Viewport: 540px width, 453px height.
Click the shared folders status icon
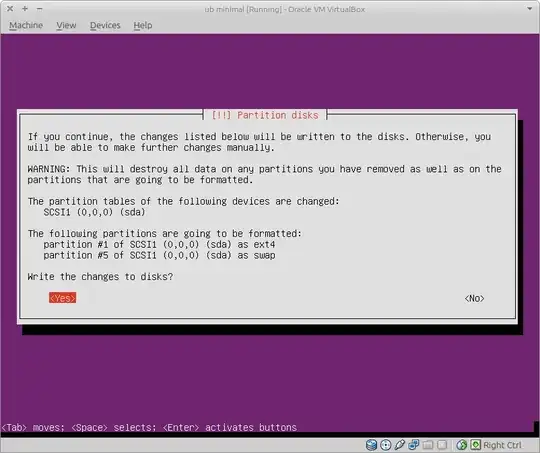click(x=428, y=445)
